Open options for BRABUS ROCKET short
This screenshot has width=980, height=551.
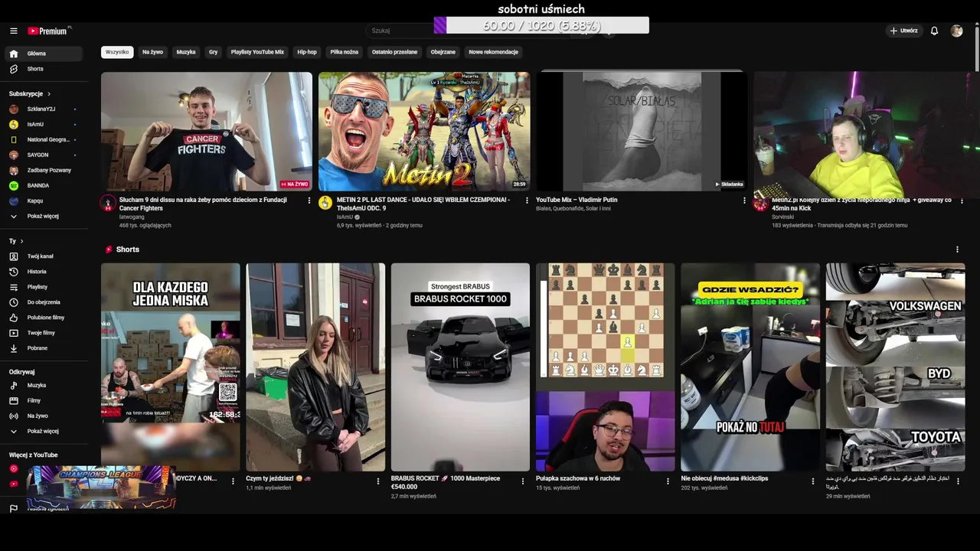click(x=523, y=481)
